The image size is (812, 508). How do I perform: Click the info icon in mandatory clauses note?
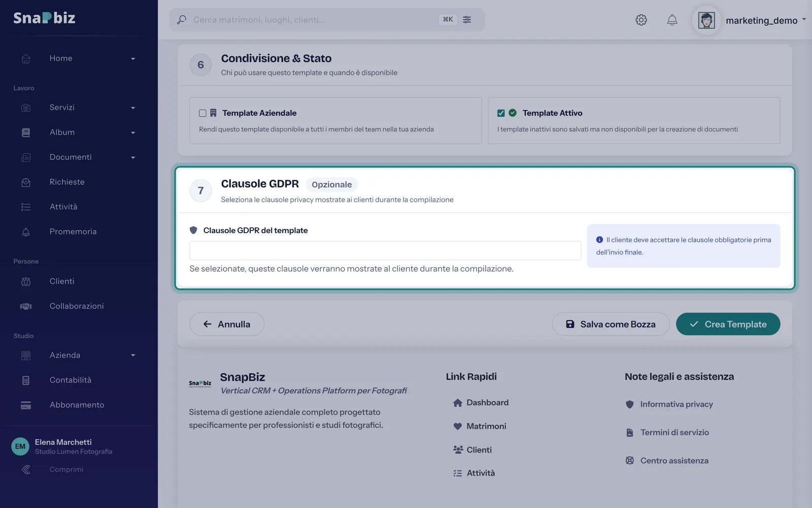click(599, 240)
